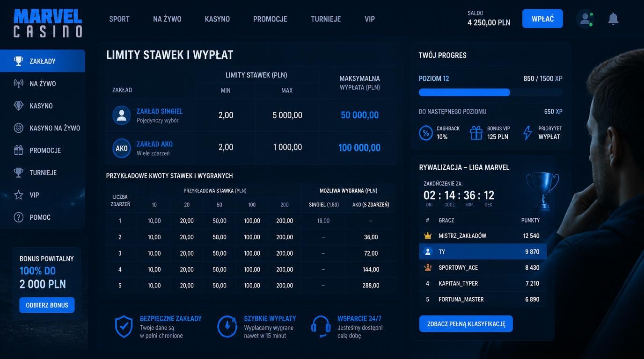Click the Zakład AKO link
This screenshot has width=644, height=359.
click(x=154, y=144)
